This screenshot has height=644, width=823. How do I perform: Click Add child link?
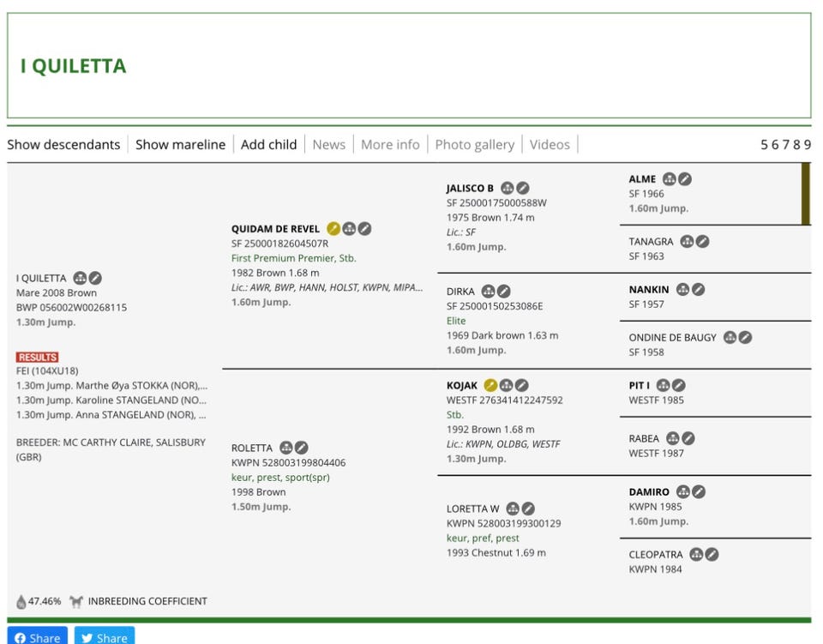click(x=268, y=144)
